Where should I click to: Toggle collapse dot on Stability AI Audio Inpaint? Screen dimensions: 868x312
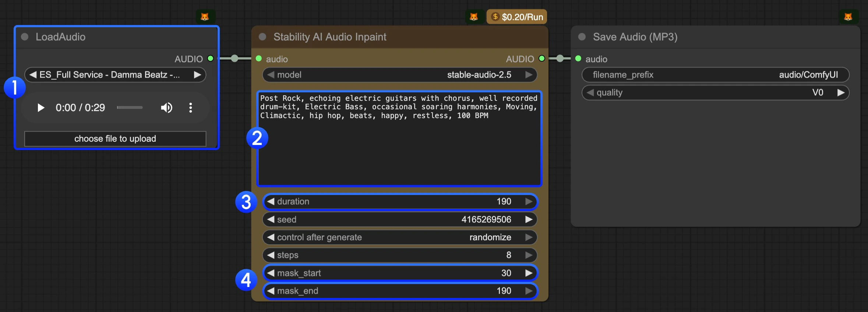coord(262,37)
